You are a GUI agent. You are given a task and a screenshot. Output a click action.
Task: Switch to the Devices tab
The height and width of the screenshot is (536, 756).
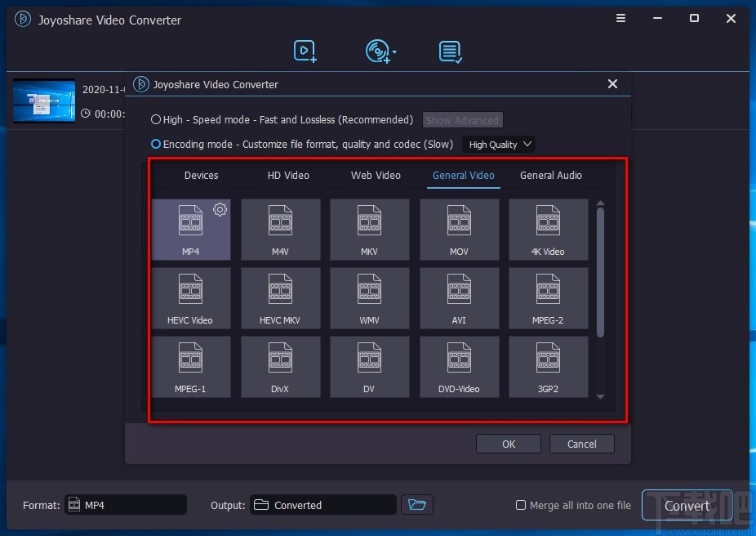201,175
